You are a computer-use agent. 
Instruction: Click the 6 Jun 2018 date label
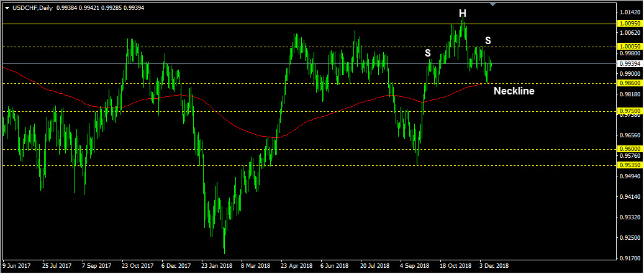coord(335,265)
